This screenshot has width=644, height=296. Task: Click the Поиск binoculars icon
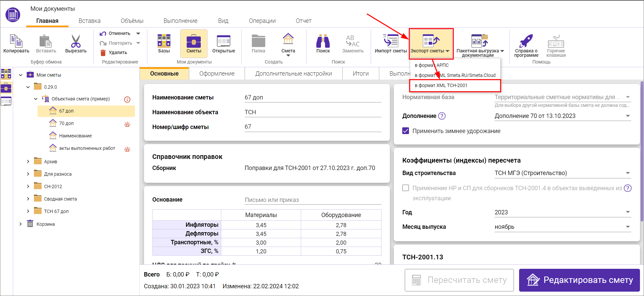click(323, 41)
